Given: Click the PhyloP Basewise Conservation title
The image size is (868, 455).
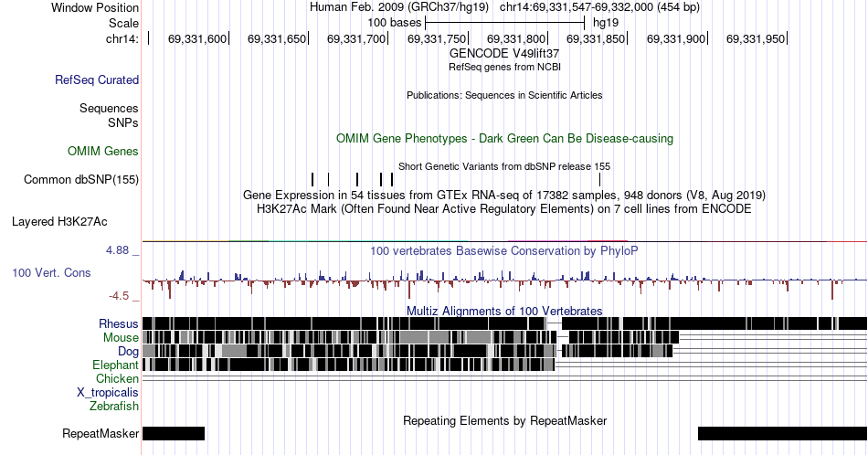Looking at the screenshot, I should [x=504, y=250].
